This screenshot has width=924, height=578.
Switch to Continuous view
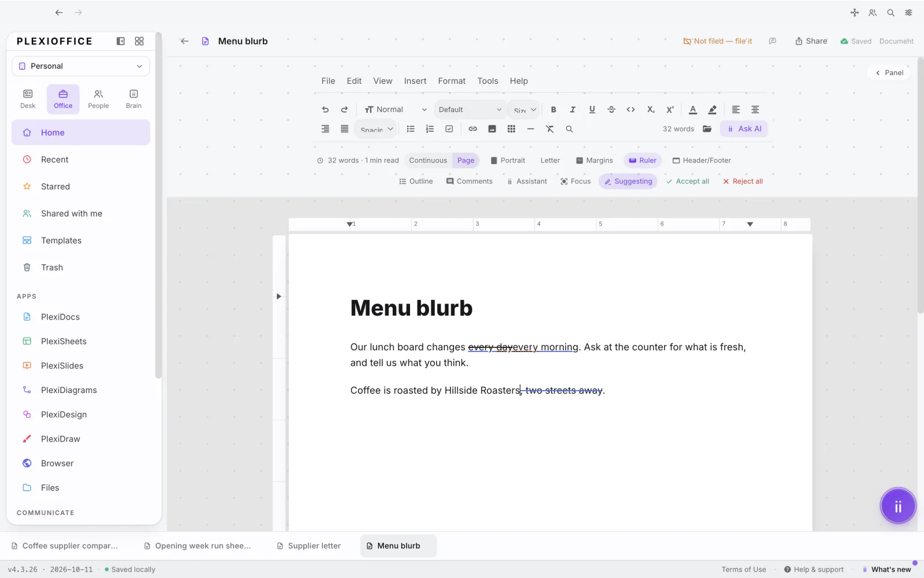tap(428, 161)
